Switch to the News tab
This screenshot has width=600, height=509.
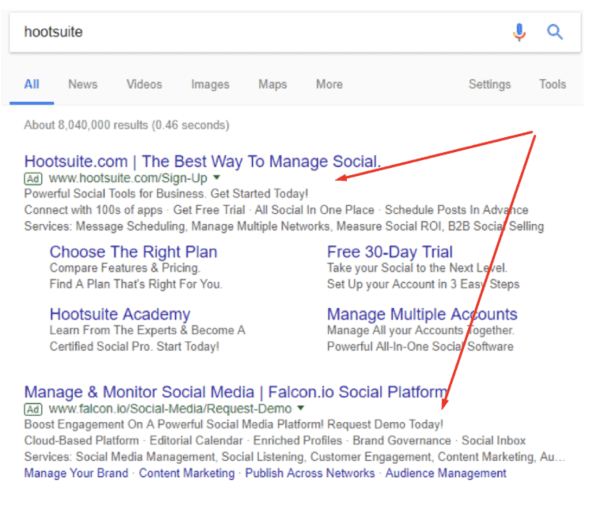point(83,84)
